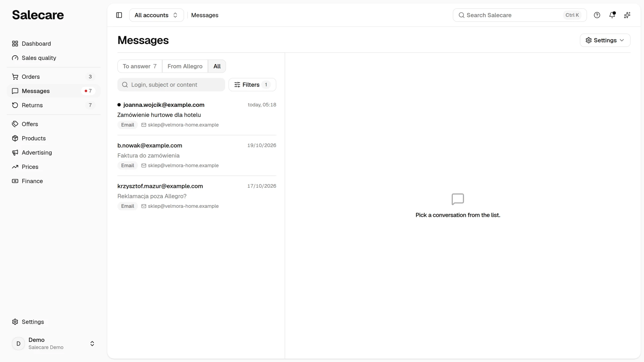Focus the Search Salecare field
Screen dimensions: 644x362
tap(520, 15)
